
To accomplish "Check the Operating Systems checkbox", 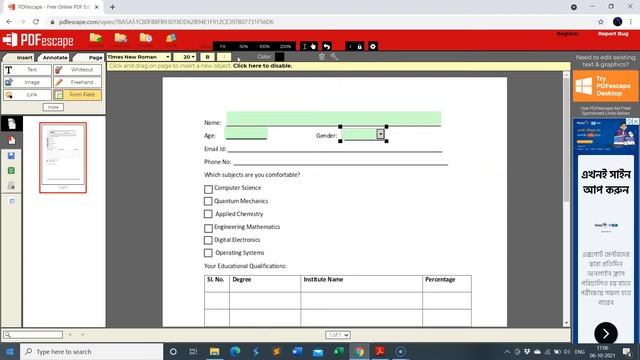I will 208,253.
